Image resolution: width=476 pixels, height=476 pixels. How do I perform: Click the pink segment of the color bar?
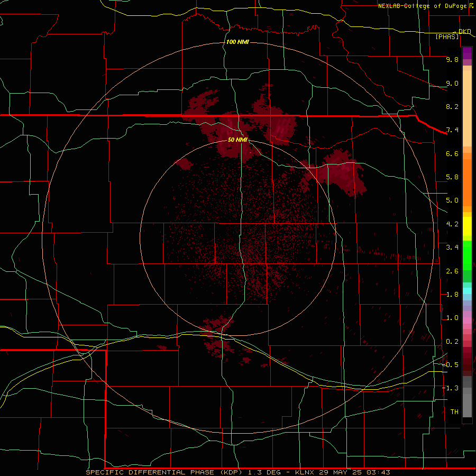(x=467, y=321)
